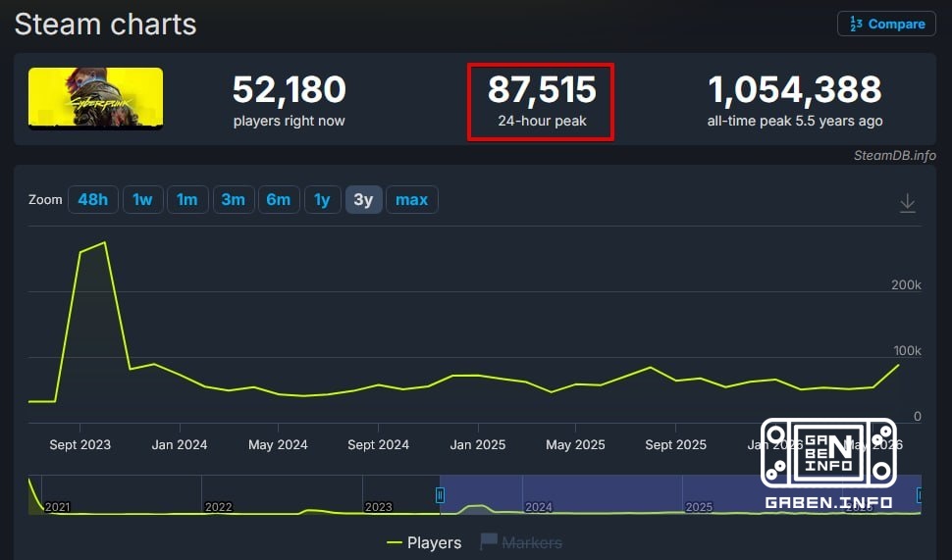Click the Steam charts heading
The width and height of the screenshot is (952, 560).
[x=106, y=25]
